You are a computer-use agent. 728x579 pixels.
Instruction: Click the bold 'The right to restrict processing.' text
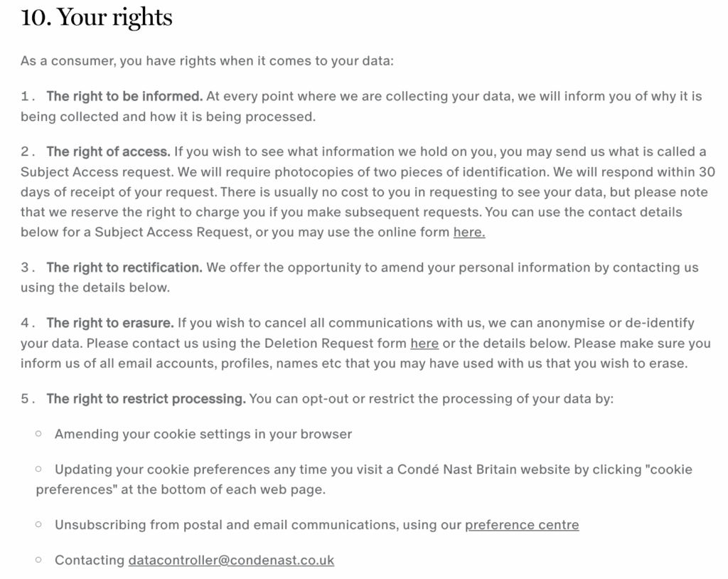pos(146,399)
